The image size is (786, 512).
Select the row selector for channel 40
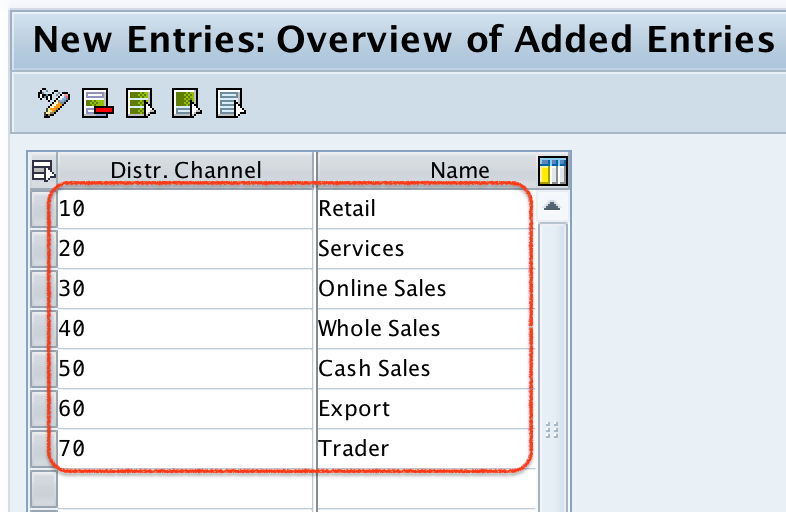click(x=44, y=329)
